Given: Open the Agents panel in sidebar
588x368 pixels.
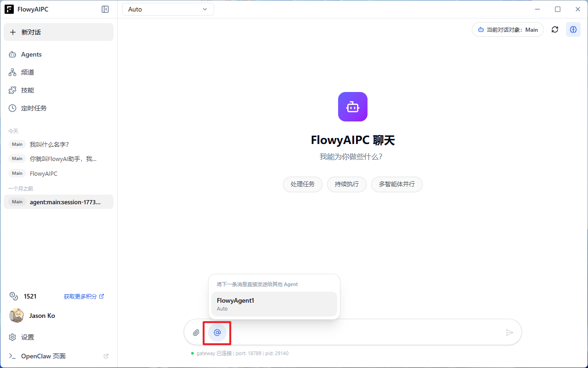Looking at the screenshot, I should (31, 54).
